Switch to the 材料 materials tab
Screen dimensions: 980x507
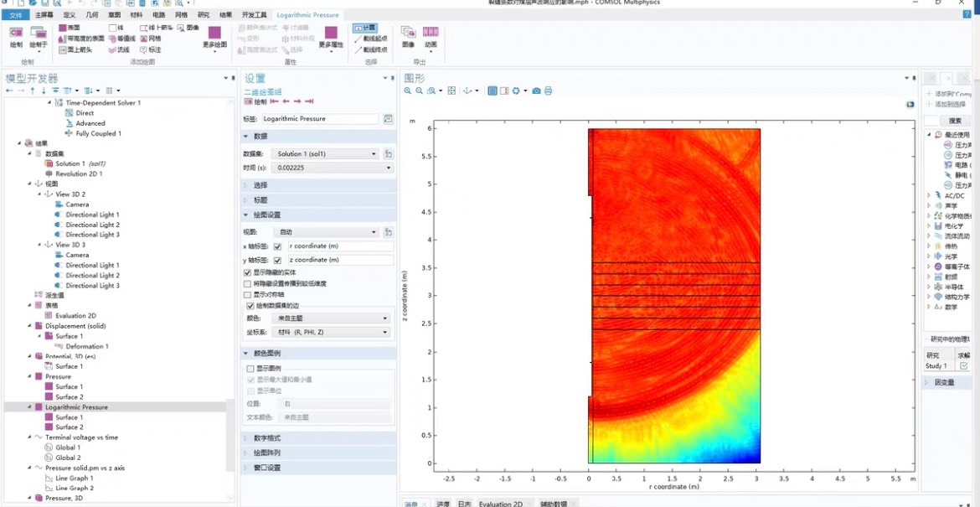click(x=135, y=15)
